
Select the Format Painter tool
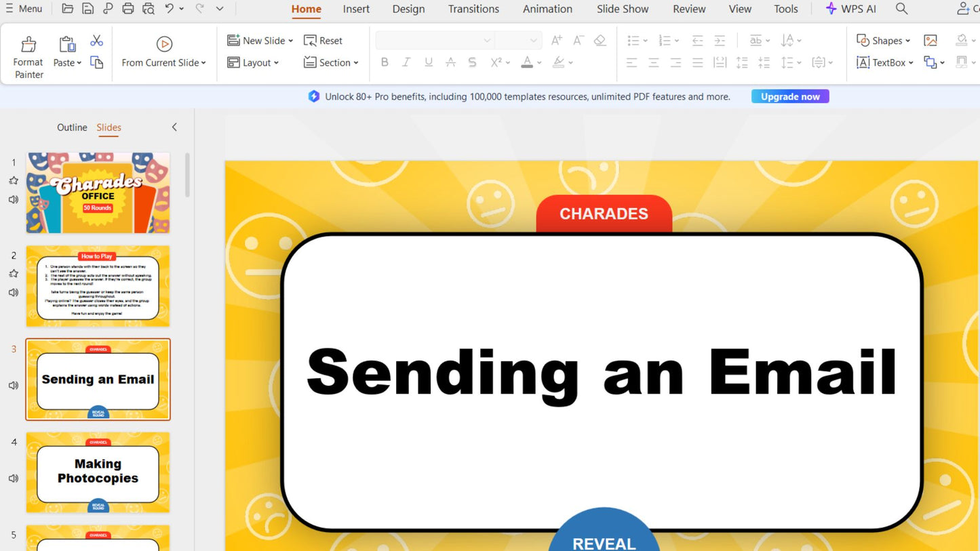28,53
